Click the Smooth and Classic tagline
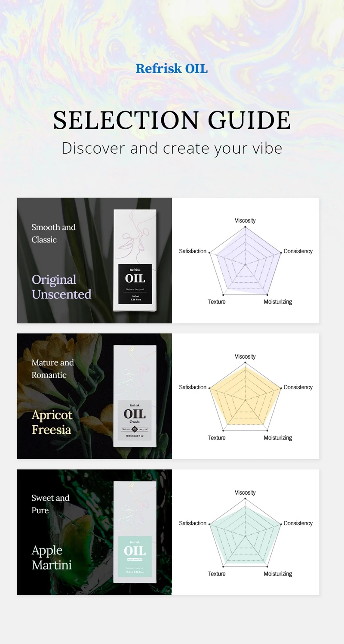 [x=53, y=233]
